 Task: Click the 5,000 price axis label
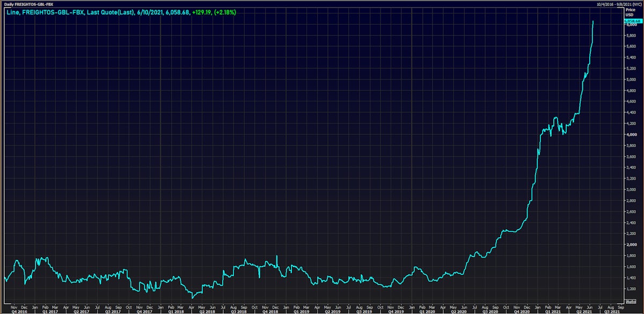[x=631, y=79]
